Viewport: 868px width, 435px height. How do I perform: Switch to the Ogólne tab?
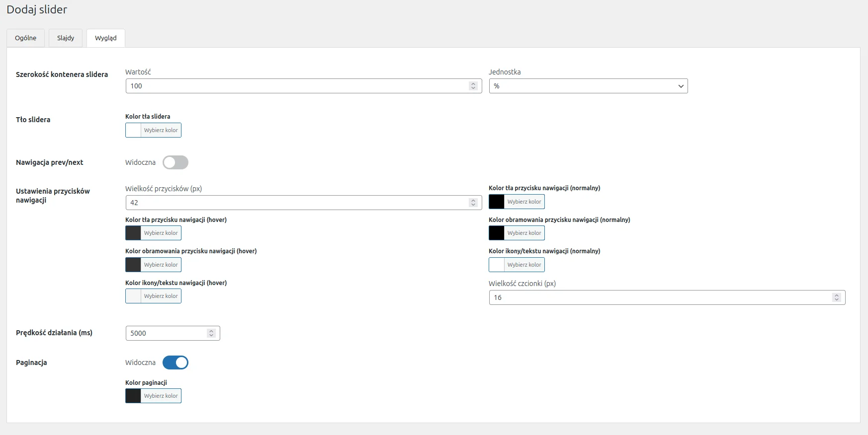point(25,38)
